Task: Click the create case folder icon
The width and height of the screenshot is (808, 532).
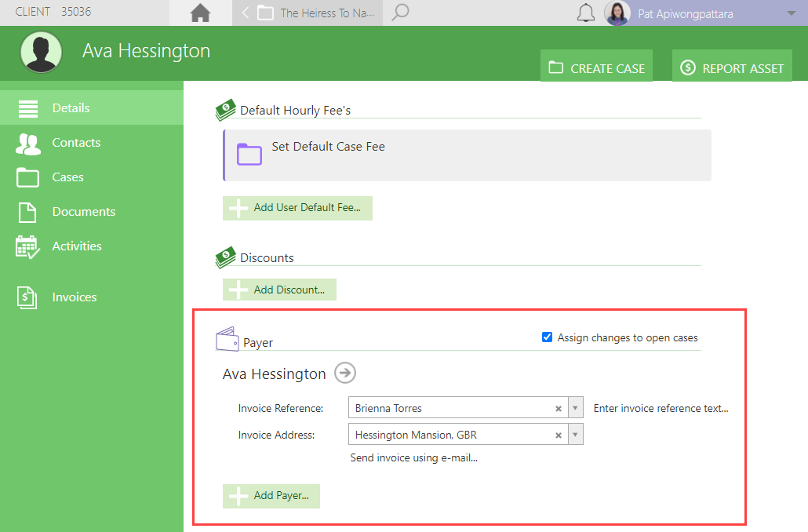Action: [555, 67]
